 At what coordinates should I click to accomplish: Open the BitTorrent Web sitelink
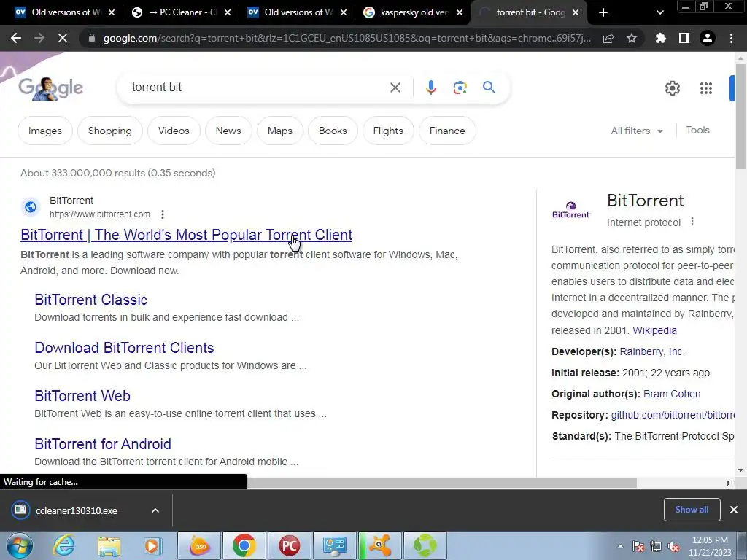(82, 396)
